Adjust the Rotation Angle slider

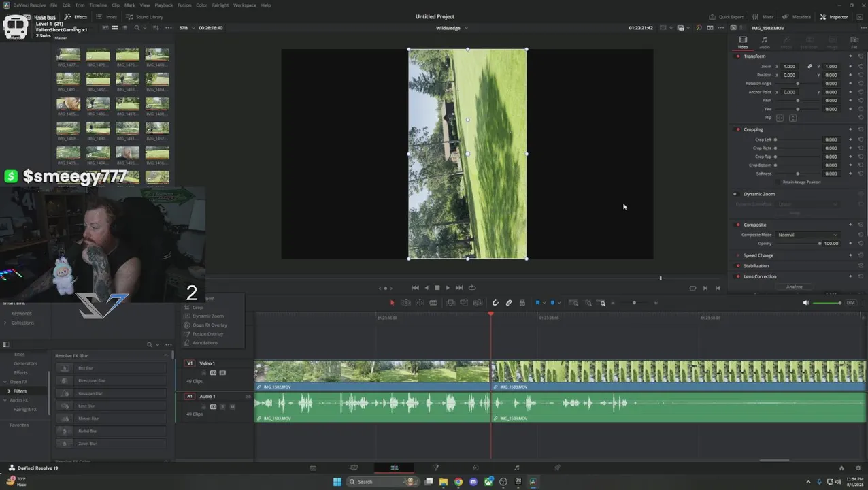pyautogui.click(x=798, y=84)
